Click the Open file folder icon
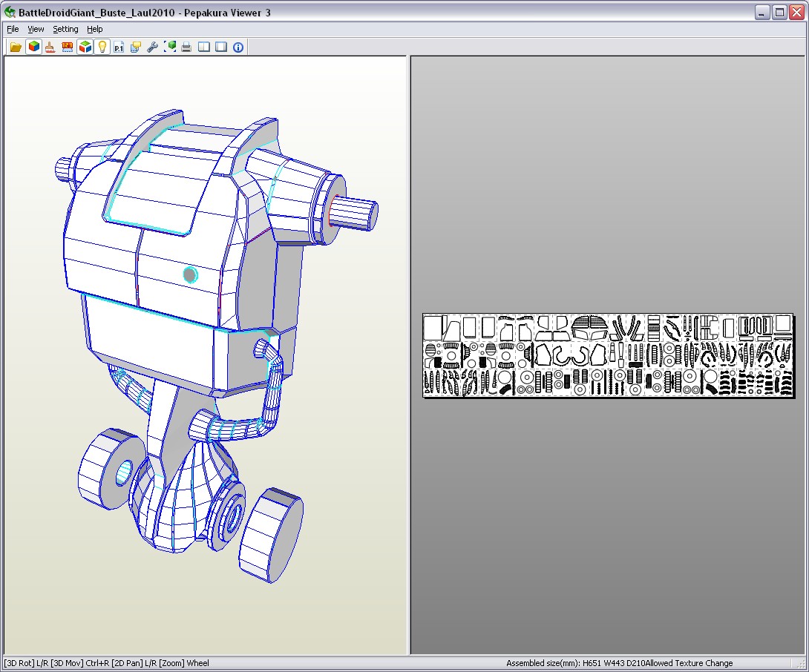This screenshot has width=809, height=672. [16, 47]
